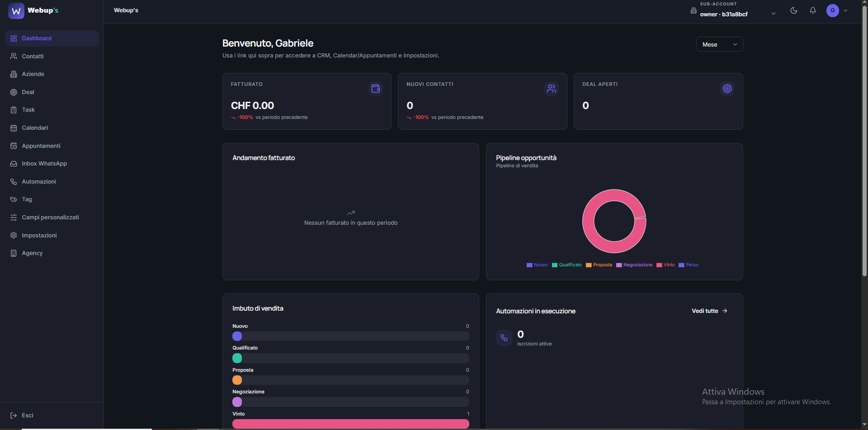Toggle Negoziazione legend in pipeline chart
The width and height of the screenshot is (868, 430).
(x=634, y=265)
